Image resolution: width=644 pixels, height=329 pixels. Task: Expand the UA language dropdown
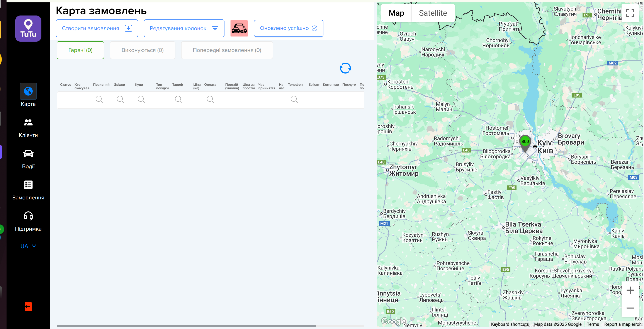tap(28, 246)
